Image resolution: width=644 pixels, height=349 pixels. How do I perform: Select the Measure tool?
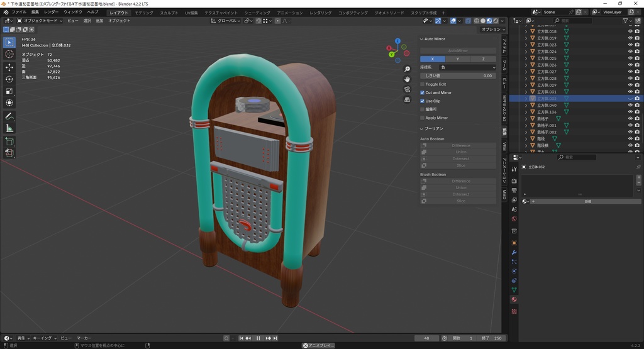coord(9,128)
